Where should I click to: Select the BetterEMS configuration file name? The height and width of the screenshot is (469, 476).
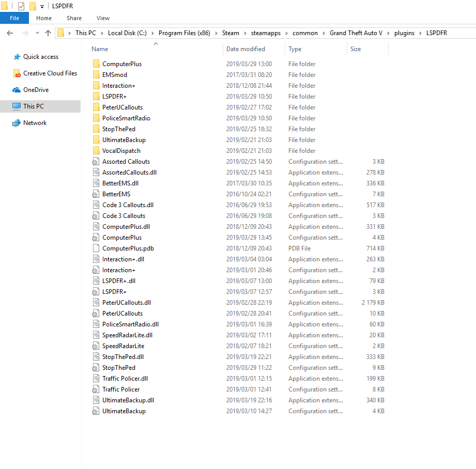click(116, 194)
